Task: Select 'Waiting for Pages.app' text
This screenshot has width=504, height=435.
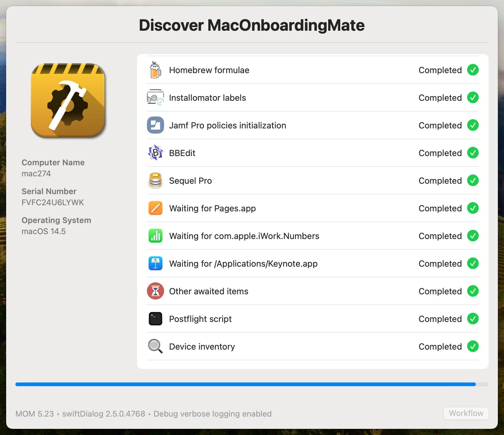Action: (x=212, y=208)
